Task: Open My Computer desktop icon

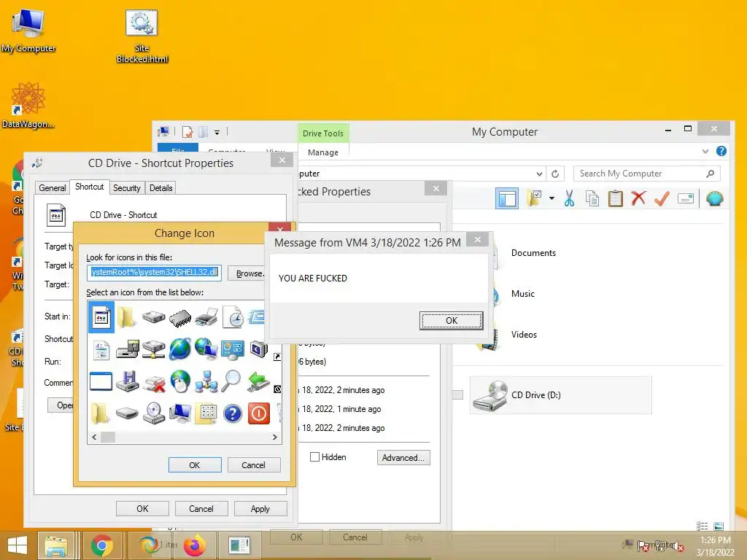Action: (x=28, y=31)
